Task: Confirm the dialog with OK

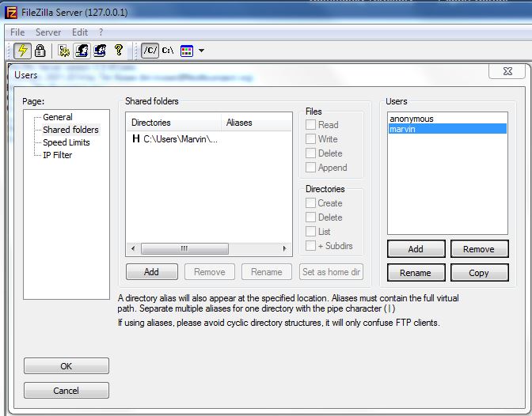Action: tap(66, 366)
